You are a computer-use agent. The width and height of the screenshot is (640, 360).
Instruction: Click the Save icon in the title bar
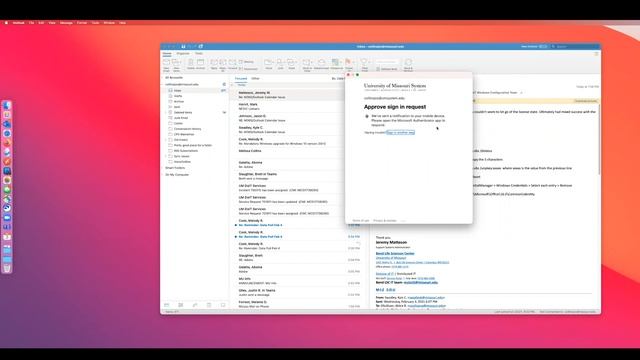point(184,47)
